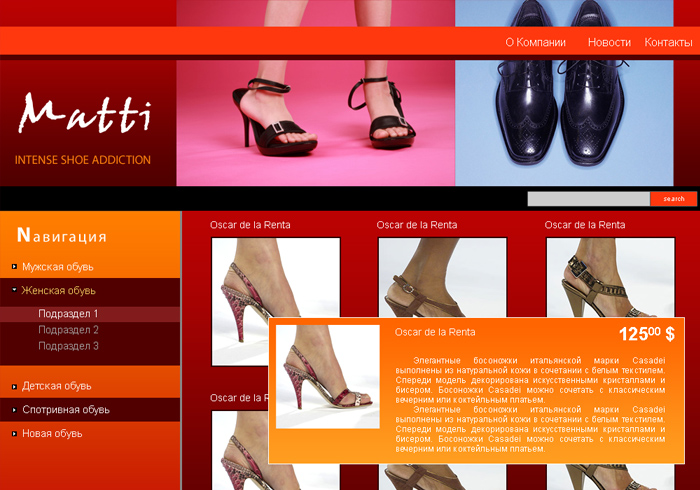
Task: Open Новая обувь category
Action: (x=52, y=433)
